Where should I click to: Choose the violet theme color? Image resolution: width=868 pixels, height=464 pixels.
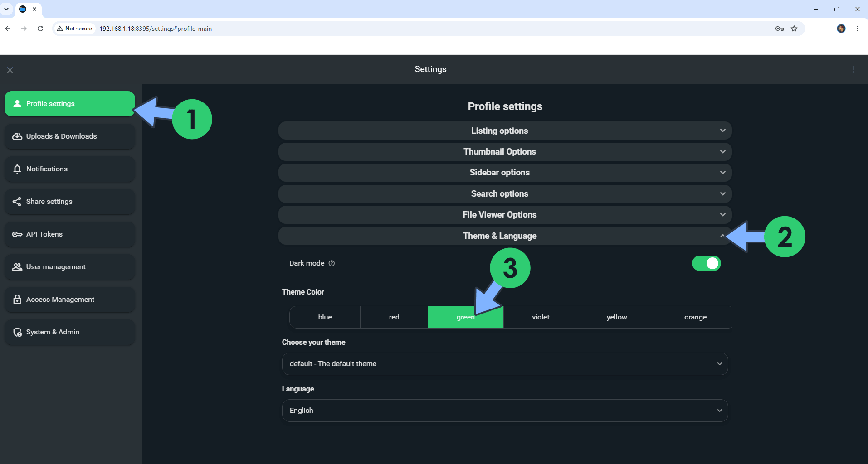pos(541,317)
